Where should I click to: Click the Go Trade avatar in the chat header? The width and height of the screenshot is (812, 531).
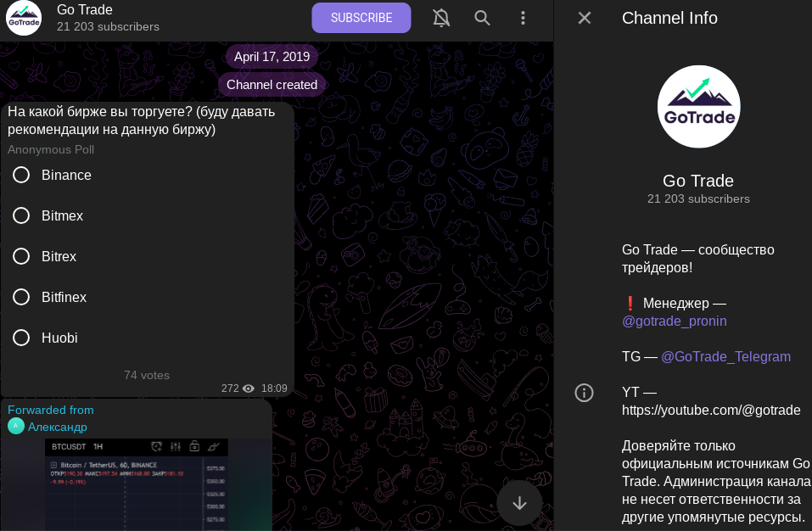coord(24,18)
